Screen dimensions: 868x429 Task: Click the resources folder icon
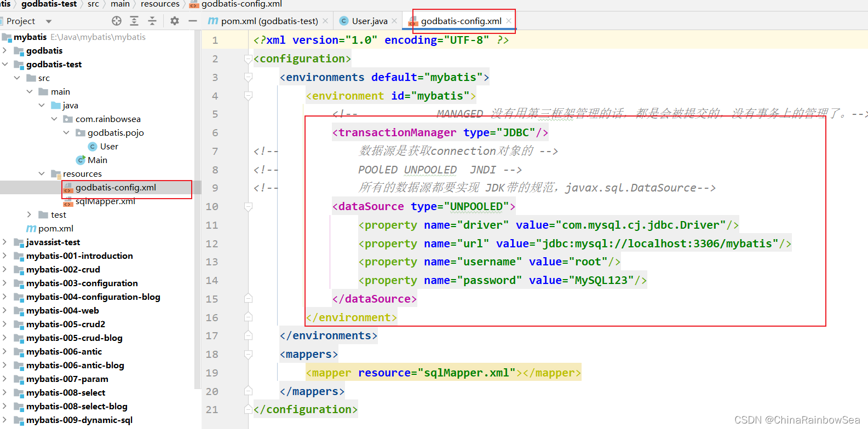[56, 173]
